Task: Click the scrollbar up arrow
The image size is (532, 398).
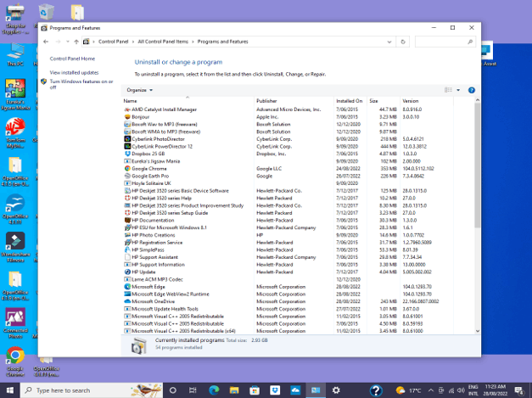Action: (478, 100)
